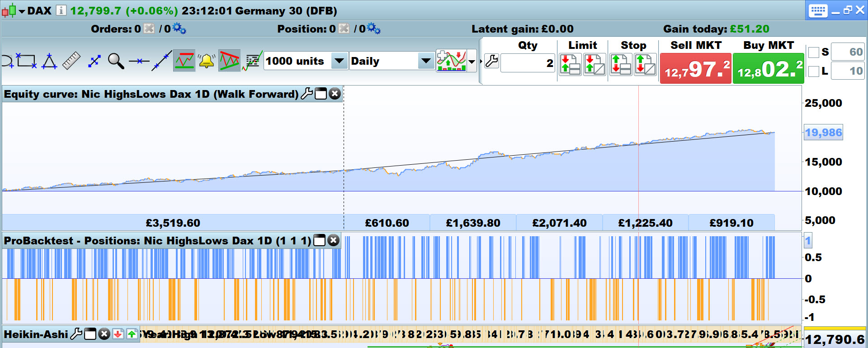The image size is (868, 348).
Task: Open Heikin-Ashi wrench settings
Action: (76, 334)
